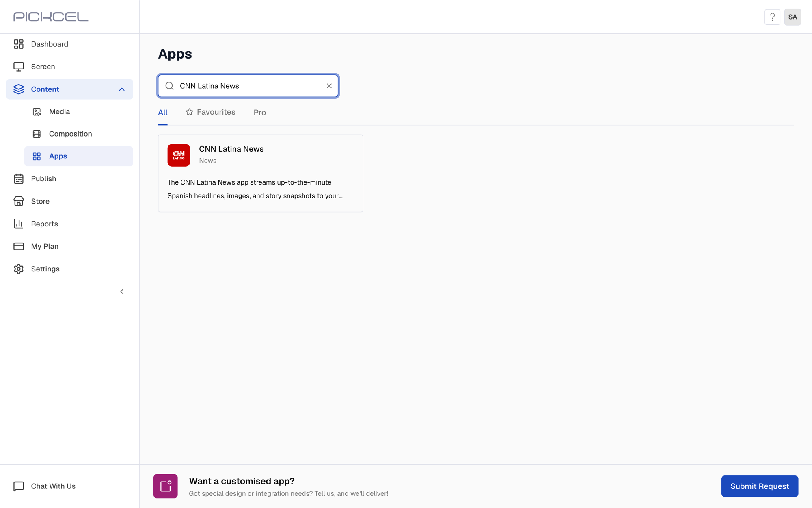Click the Reports bar chart icon

pos(19,224)
